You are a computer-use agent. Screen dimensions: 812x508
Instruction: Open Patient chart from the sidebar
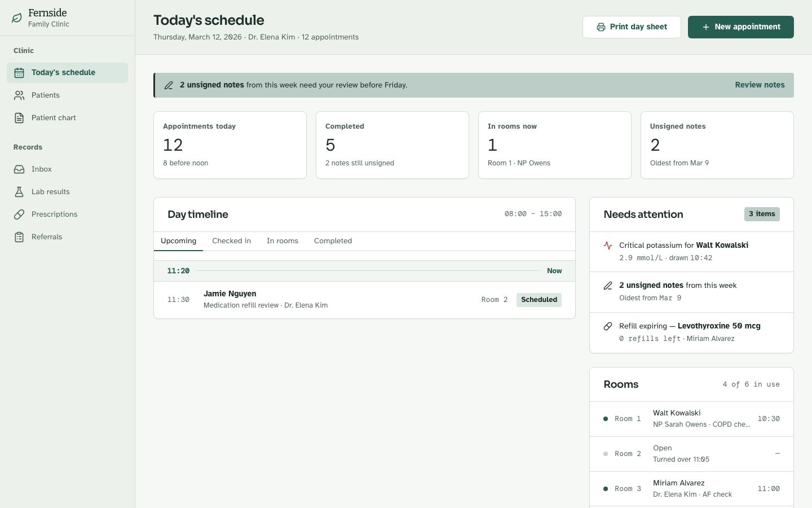click(x=68, y=118)
